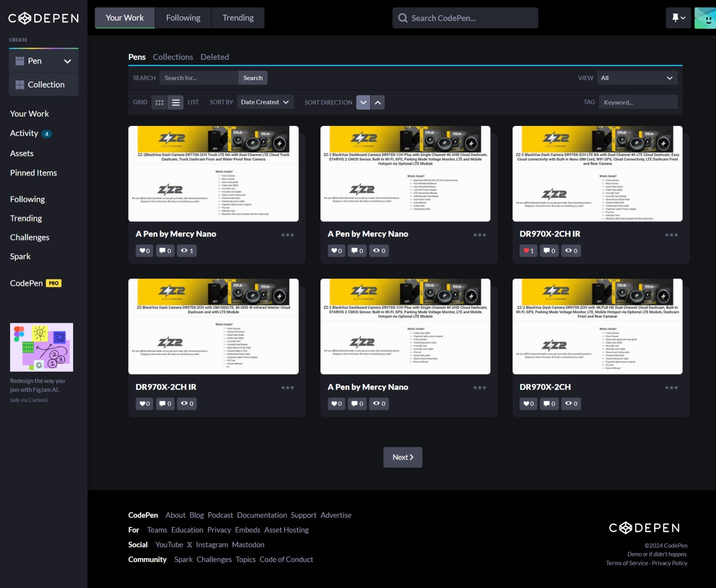Open more options on DR970X-2CH card
This screenshot has height=588, width=716.
coord(671,388)
